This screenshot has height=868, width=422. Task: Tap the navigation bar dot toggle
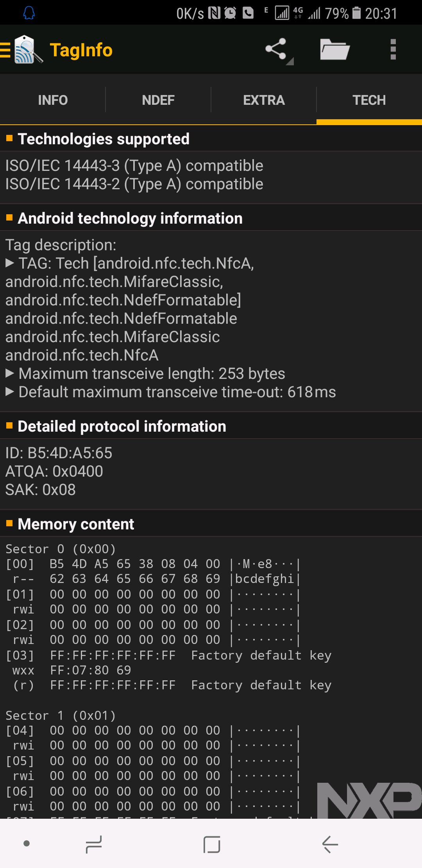tap(27, 843)
